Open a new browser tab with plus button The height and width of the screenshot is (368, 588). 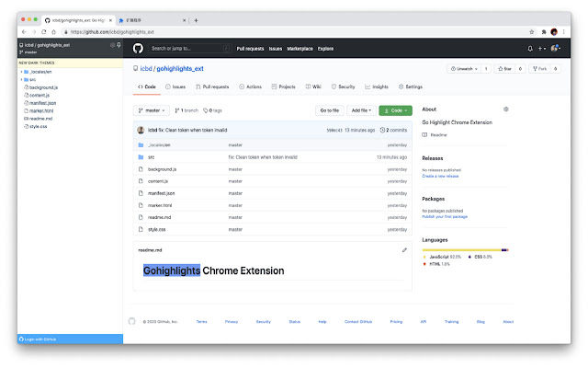tap(196, 20)
